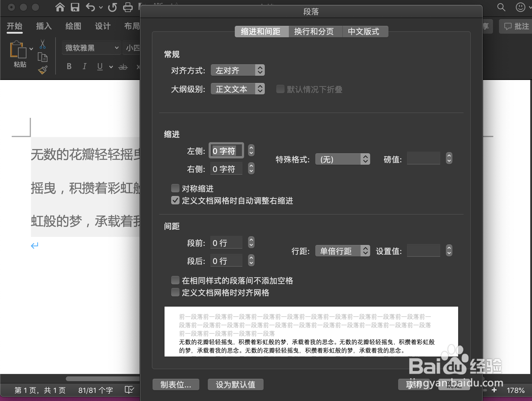The height and width of the screenshot is (401, 532).
Task: Enable the 对称缩进 checkbox
Action: point(175,188)
